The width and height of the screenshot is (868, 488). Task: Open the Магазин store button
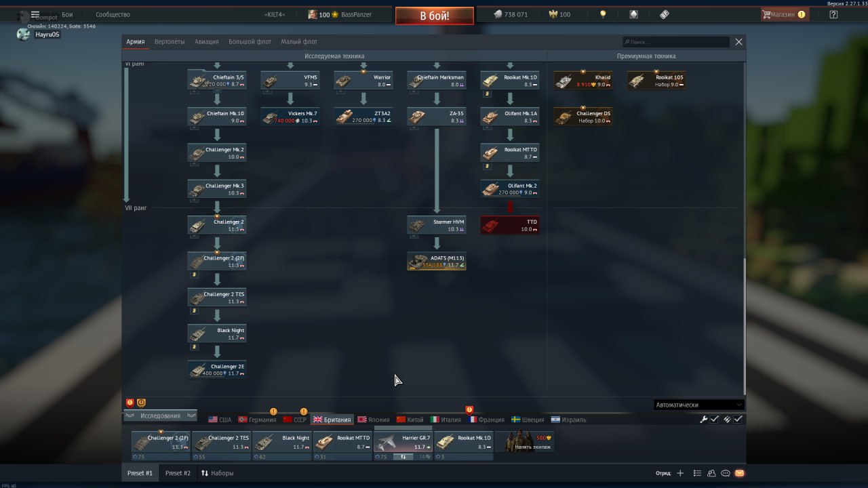click(783, 14)
